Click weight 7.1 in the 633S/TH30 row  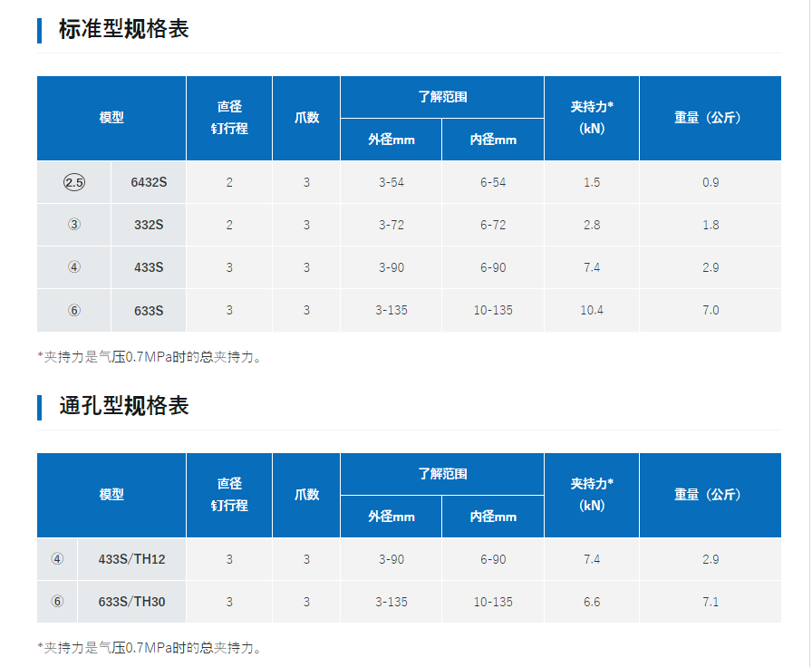[x=710, y=602]
